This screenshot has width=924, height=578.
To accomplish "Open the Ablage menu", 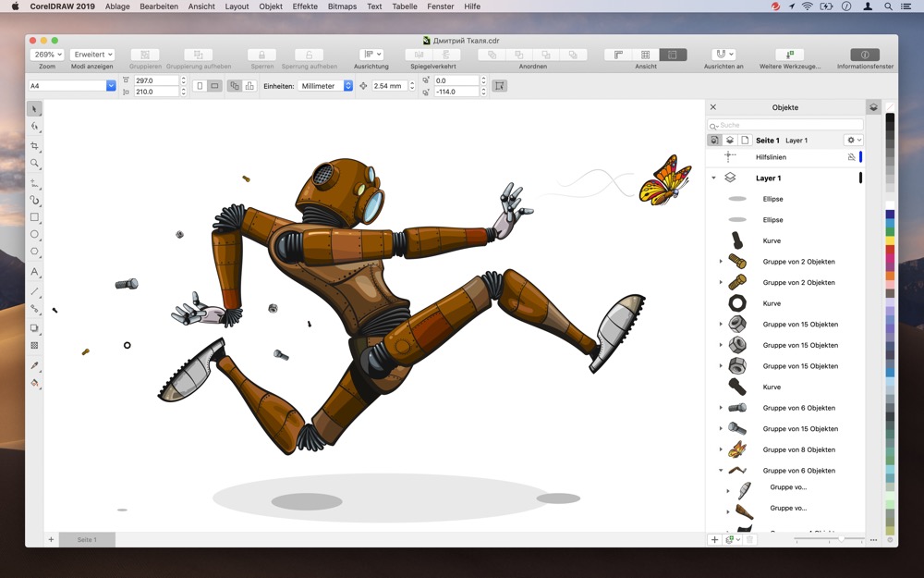I will click(x=117, y=6).
